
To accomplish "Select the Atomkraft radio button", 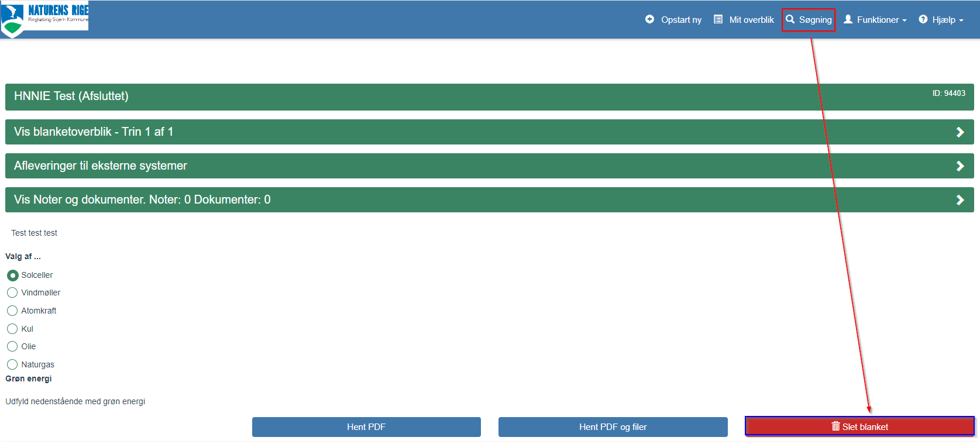I will 12,311.
